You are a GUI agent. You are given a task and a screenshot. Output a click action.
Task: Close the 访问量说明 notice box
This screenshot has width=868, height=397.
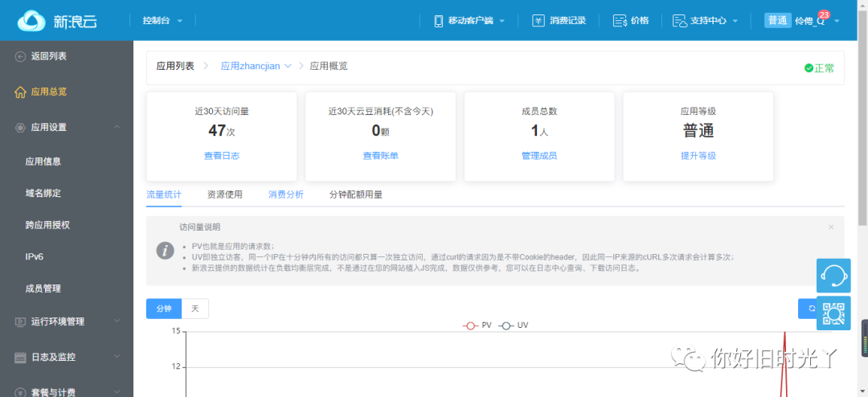click(x=831, y=227)
